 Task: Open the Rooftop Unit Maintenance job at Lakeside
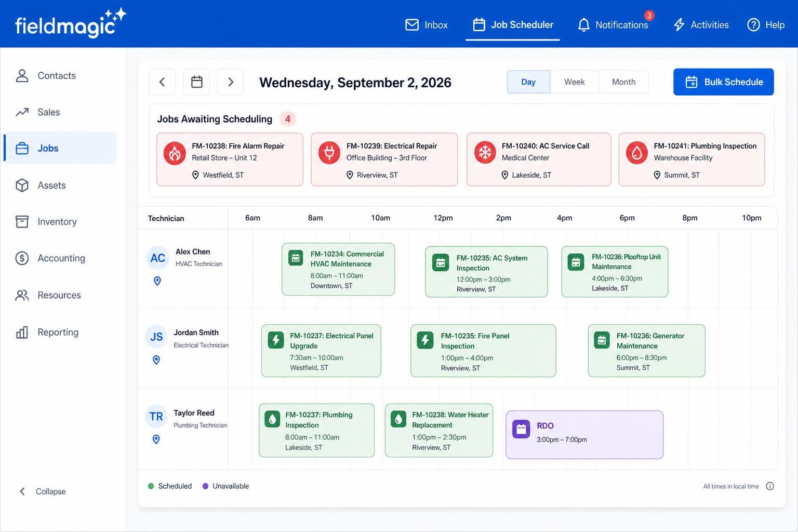pyautogui.click(x=615, y=272)
